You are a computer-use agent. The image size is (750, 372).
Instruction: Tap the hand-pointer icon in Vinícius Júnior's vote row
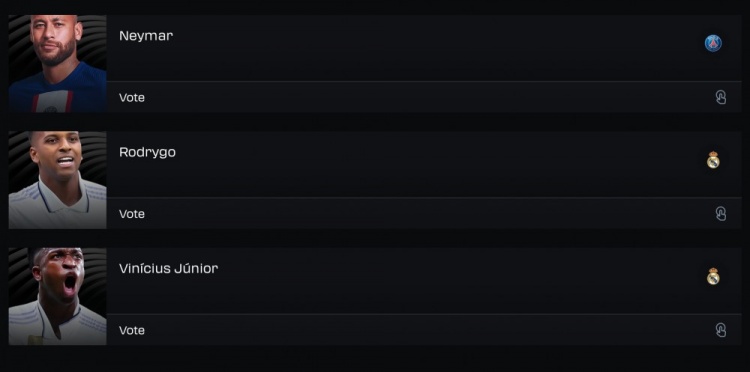point(720,330)
